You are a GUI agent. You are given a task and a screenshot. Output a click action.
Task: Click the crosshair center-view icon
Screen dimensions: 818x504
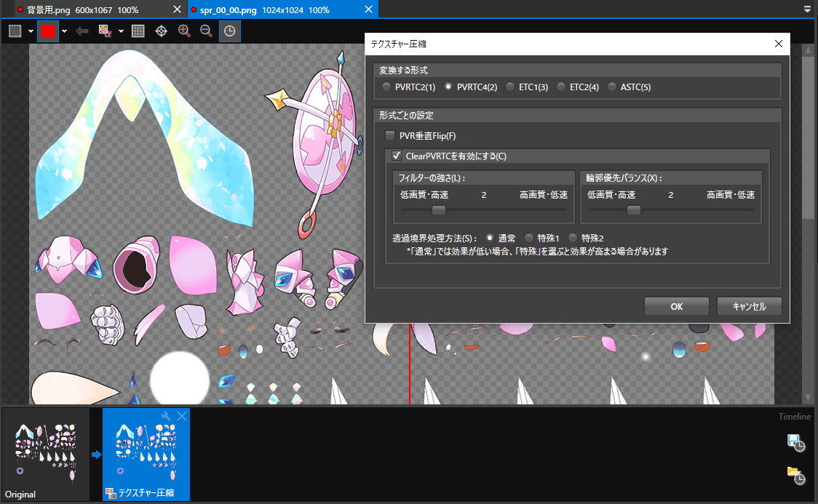click(x=162, y=31)
